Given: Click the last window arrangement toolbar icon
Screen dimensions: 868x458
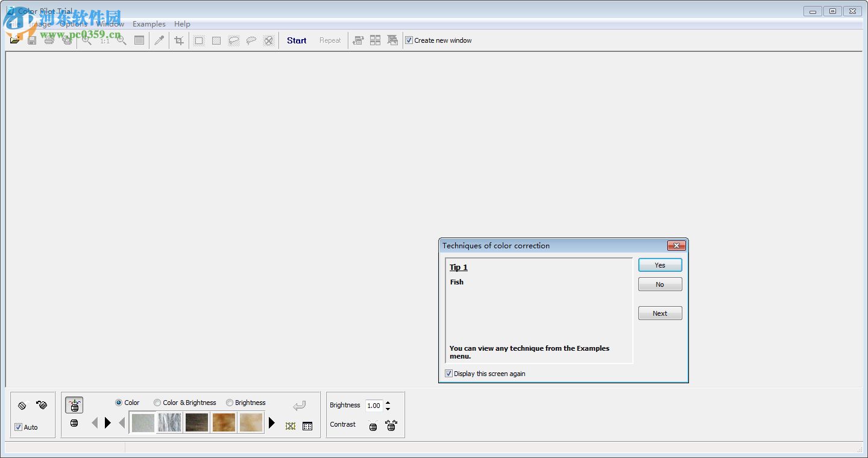Looking at the screenshot, I should [392, 40].
